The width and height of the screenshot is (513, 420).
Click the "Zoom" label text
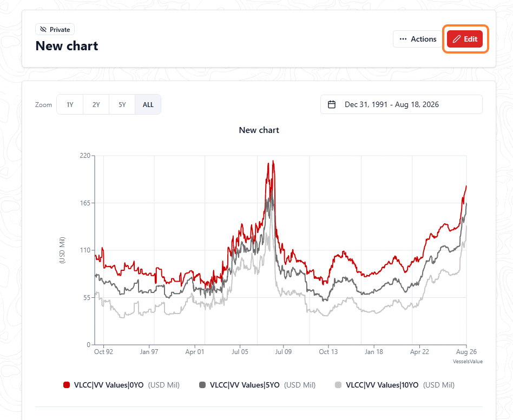[x=43, y=104]
